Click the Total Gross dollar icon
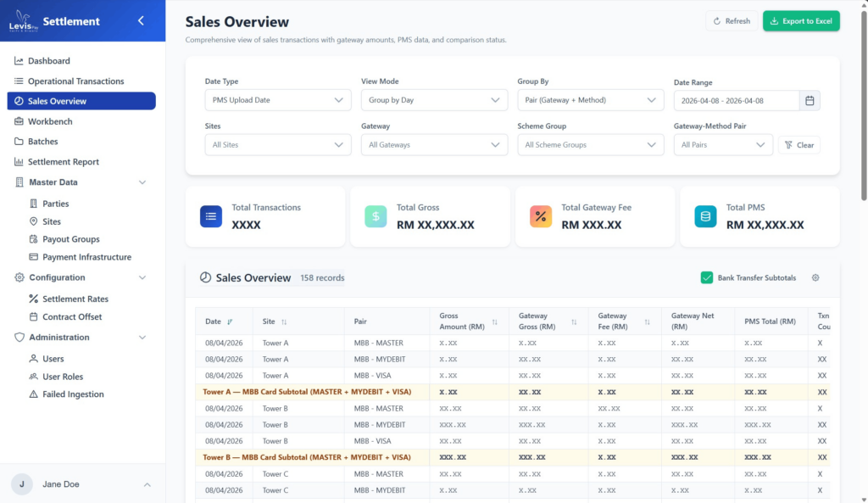868x503 pixels. tap(376, 216)
